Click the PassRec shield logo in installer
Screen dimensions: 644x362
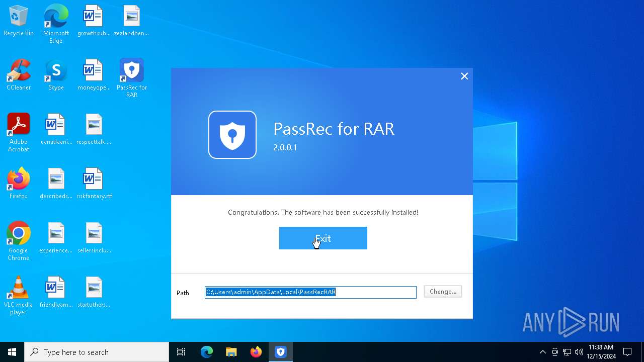click(232, 135)
